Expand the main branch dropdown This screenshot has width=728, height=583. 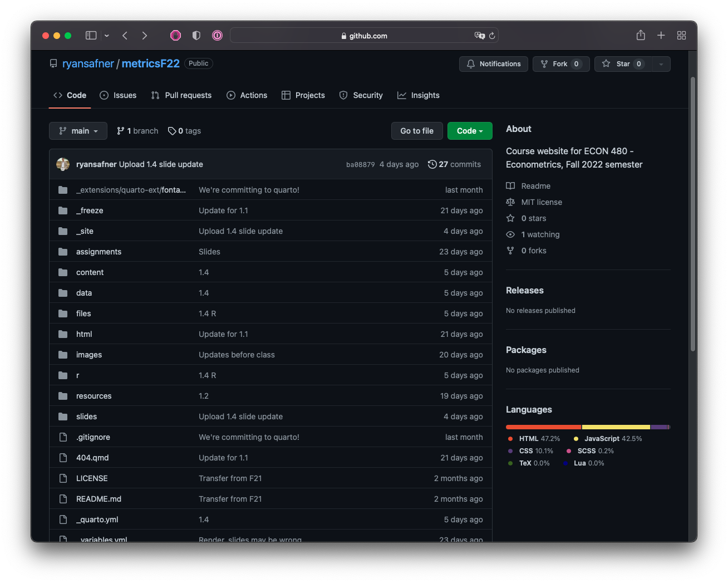coord(78,131)
